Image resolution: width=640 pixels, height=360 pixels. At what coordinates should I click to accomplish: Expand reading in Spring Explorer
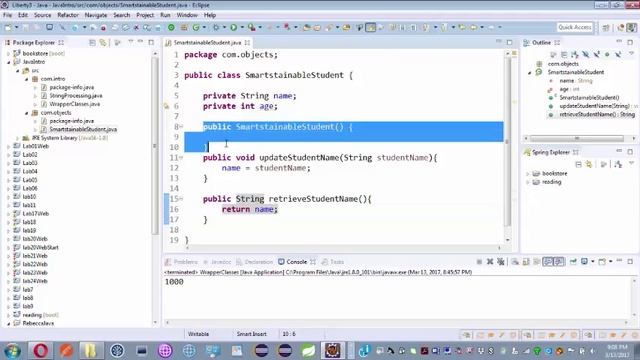(x=527, y=182)
